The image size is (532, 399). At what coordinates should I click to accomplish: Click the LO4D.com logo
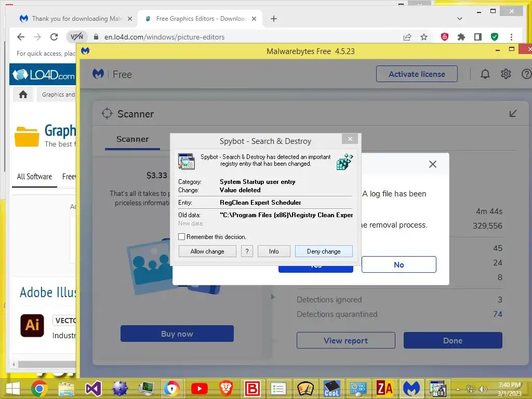click(44, 74)
